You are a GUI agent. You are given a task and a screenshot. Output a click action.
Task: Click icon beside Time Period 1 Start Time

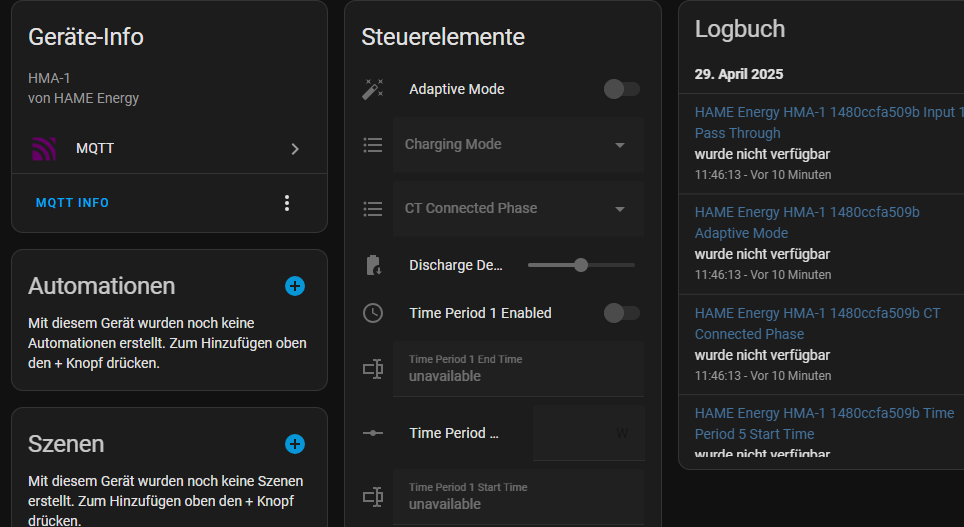tap(373, 497)
